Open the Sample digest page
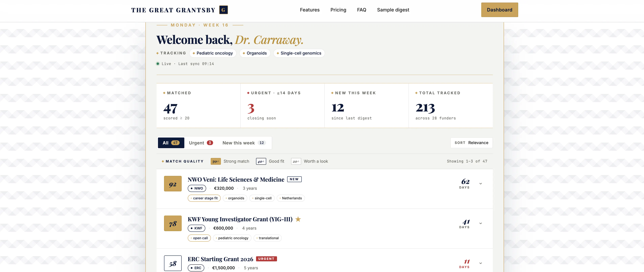644x272 pixels. click(x=393, y=10)
